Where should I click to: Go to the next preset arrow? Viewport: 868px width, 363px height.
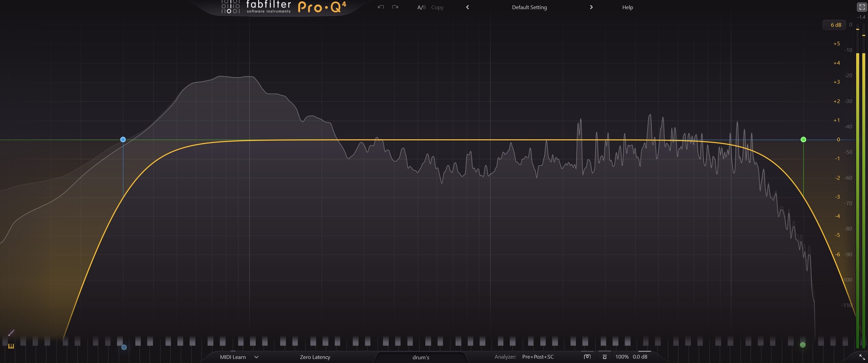pos(591,7)
